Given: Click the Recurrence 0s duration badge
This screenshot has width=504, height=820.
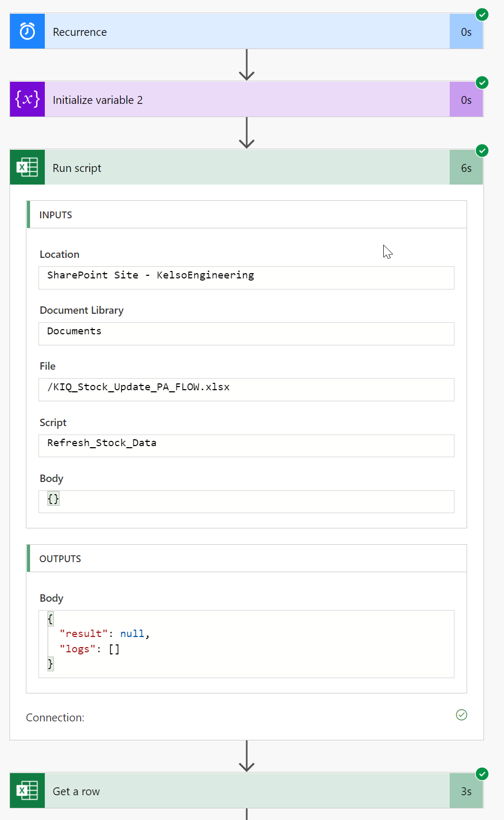Looking at the screenshot, I should tap(466, 32).
